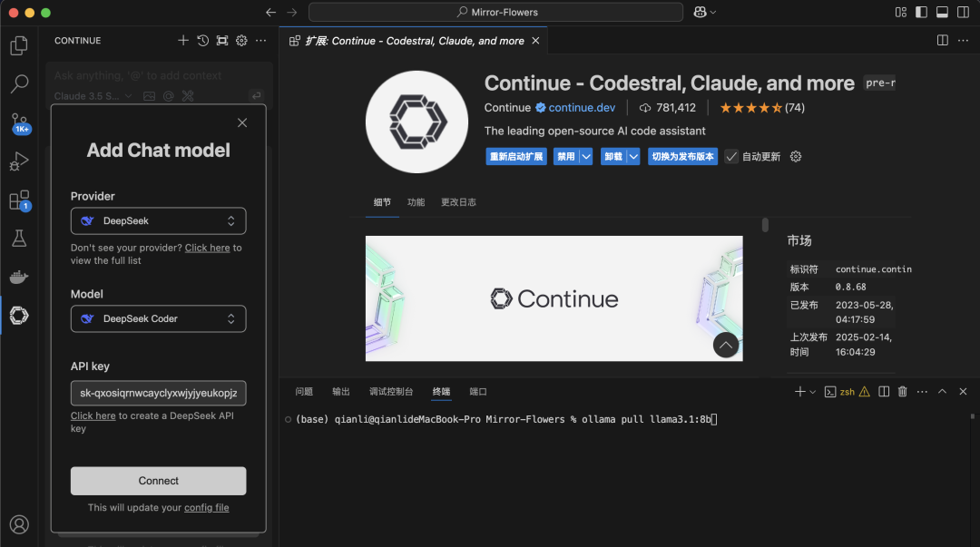
Task: Open the Docker view in the activity bar
Action: click(19, 277)
